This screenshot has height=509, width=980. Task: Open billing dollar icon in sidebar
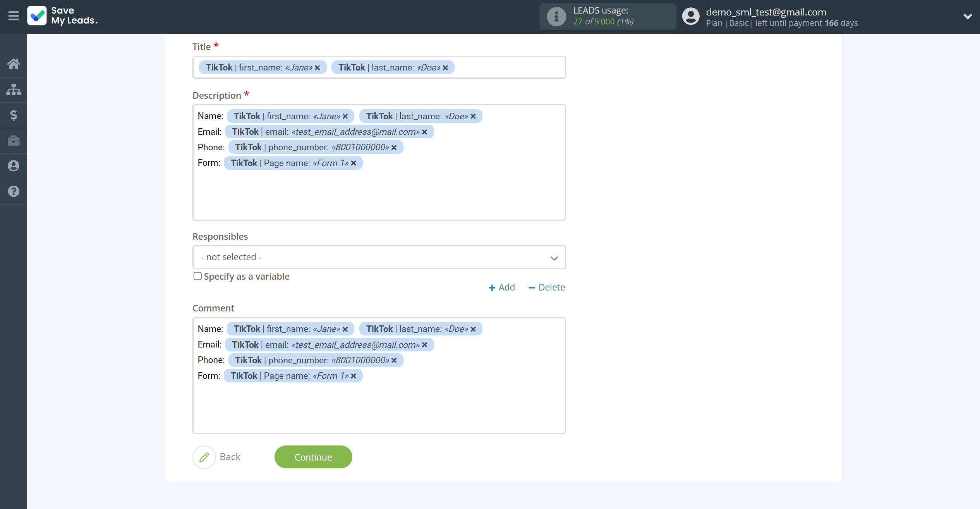tap(14, 115)
